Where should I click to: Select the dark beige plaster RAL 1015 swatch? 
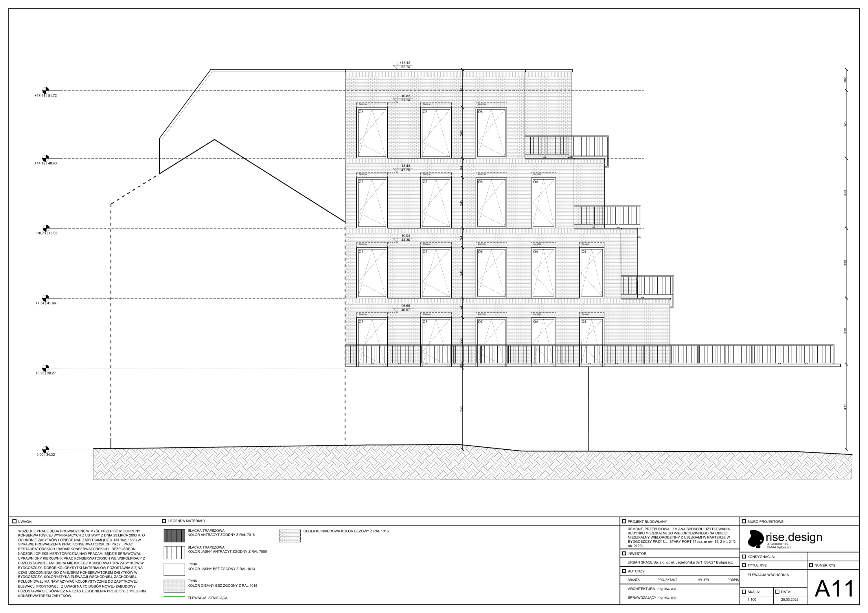pos(174,586)
